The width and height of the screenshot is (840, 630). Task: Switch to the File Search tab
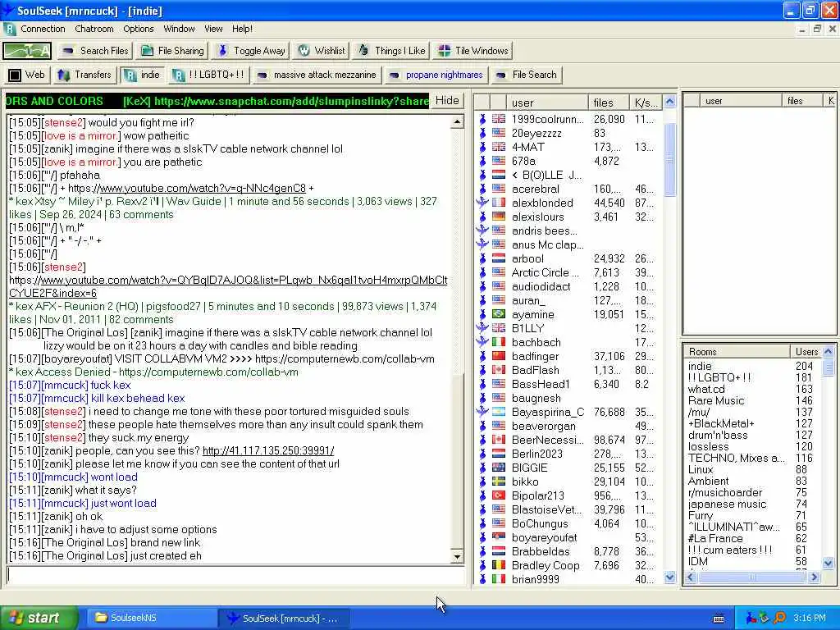(526, 75)
